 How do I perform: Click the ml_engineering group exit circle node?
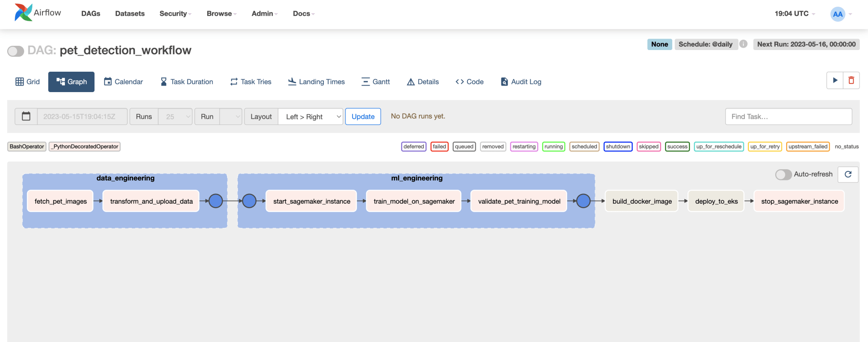click(x=584, y=201)
